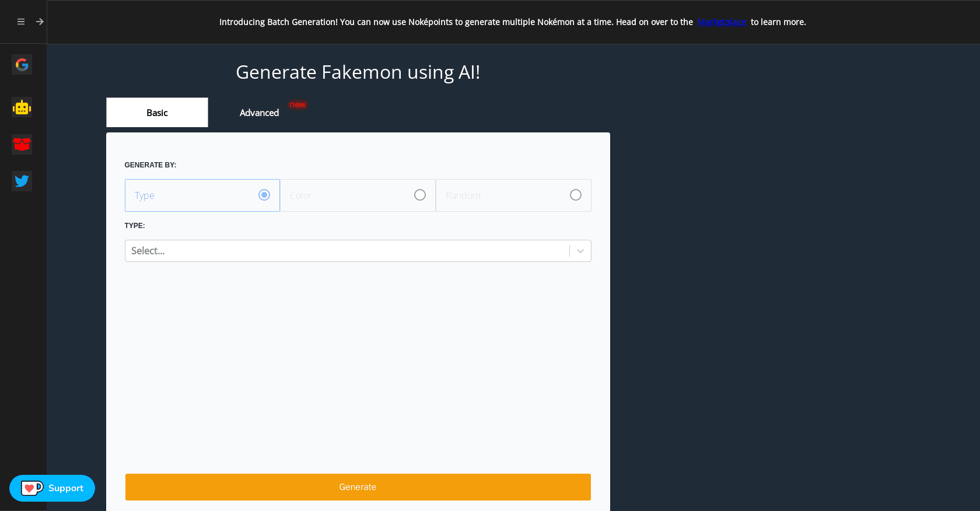Click the 'Generate Fakemon using AI!' heading
This screenshot has height=511, width=980.
358,72
